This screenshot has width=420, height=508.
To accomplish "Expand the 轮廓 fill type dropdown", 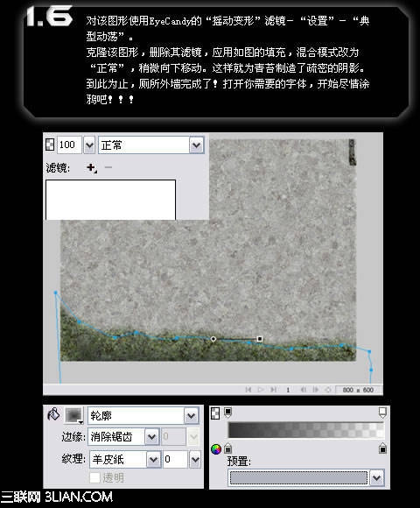I will pos(191,416).
